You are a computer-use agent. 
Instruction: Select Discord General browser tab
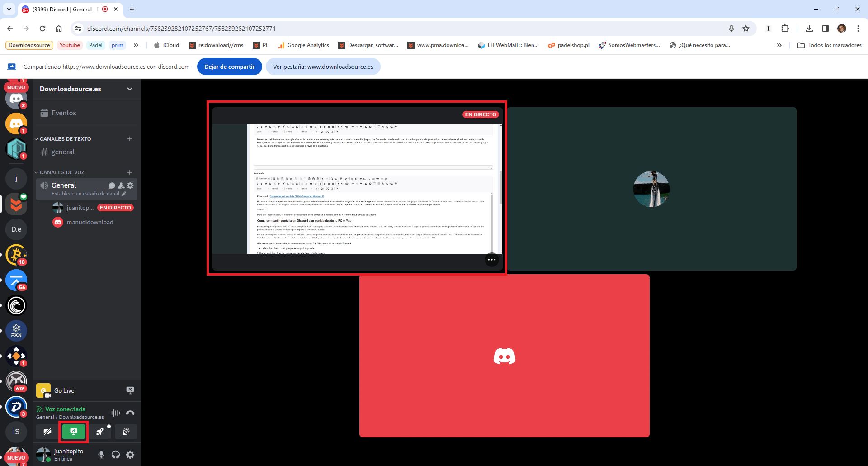pyautogui.click(x=70, y=9)
